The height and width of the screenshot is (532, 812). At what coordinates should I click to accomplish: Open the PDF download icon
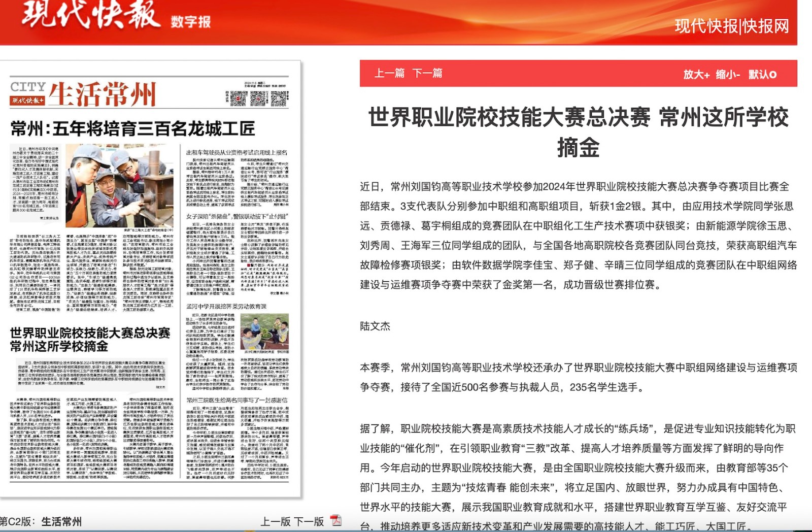pos(336,521)
